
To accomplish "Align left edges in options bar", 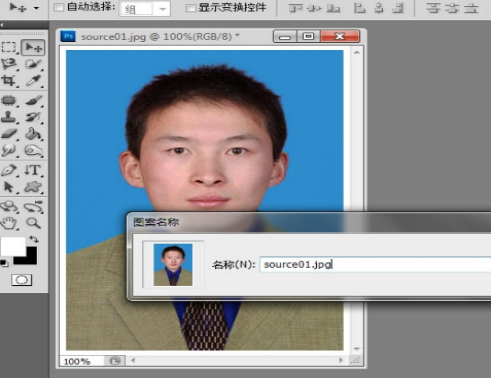I will 359,8.
